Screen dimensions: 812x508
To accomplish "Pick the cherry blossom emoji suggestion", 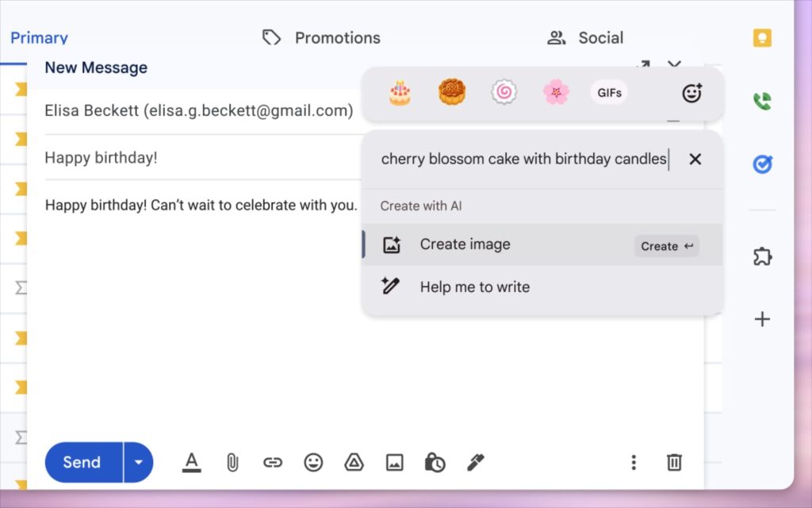I will (x=556, y=93).
